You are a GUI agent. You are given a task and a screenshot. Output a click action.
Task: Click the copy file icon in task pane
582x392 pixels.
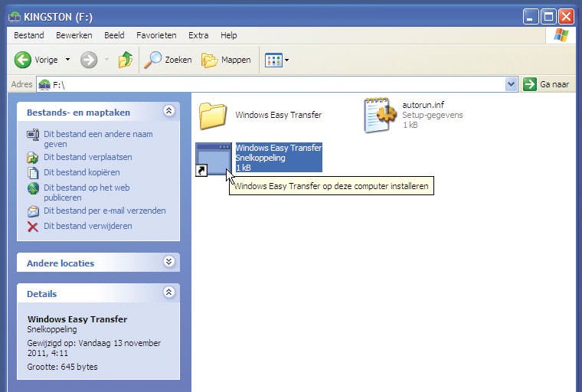[x=33, y=172]
